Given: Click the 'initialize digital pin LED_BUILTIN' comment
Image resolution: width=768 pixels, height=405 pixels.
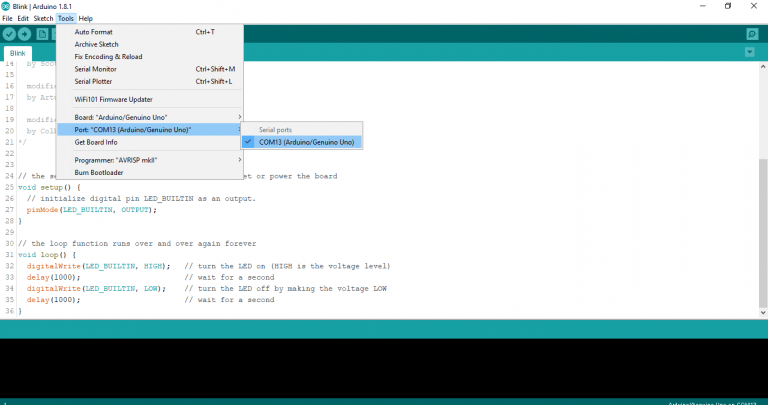Looking at the screenshot, I should [141, 198].
